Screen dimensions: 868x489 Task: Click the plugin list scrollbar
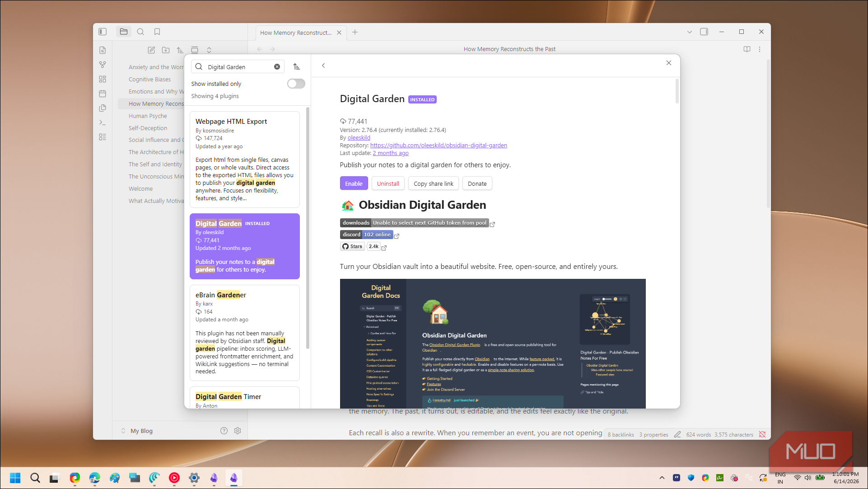pos(308,228)
